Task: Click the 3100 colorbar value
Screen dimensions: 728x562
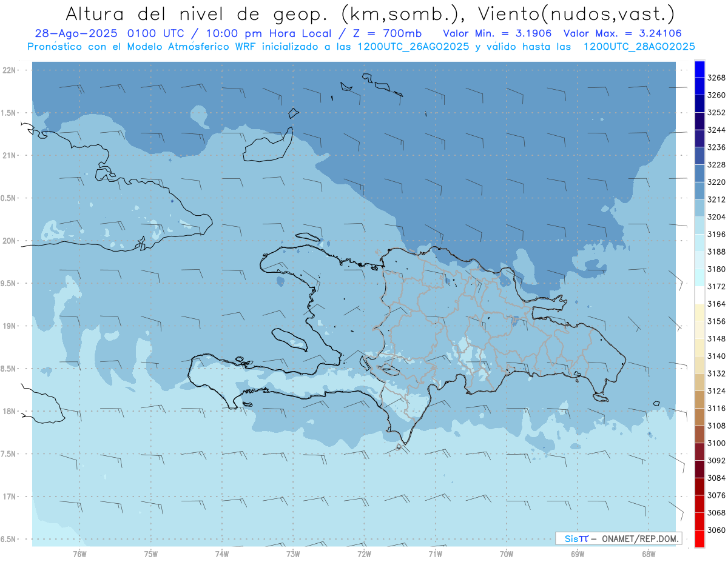Action: click(x=716, y=443)
